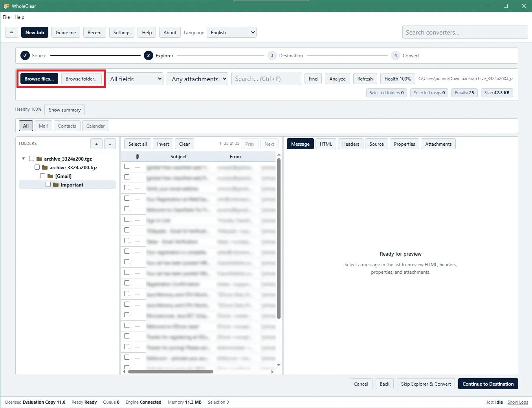Click Show summary button
Screen dimensions: 532x408
point(65,110)
